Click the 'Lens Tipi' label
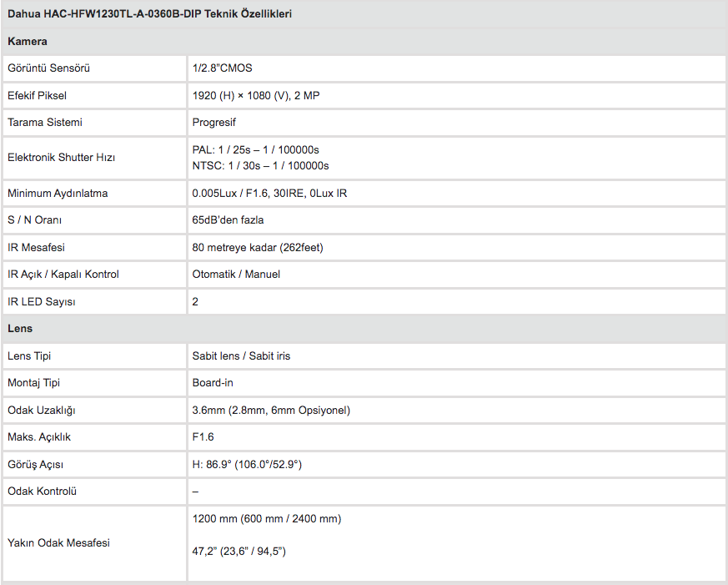This screenshot has height=585, width=728. (29, 356)
